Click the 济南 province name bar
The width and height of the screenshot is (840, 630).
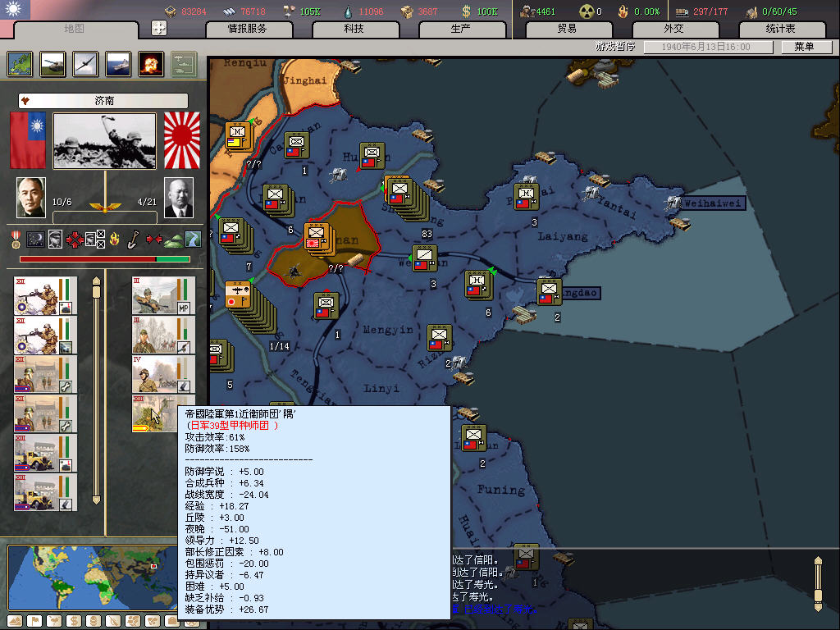[x=103, y=101]
